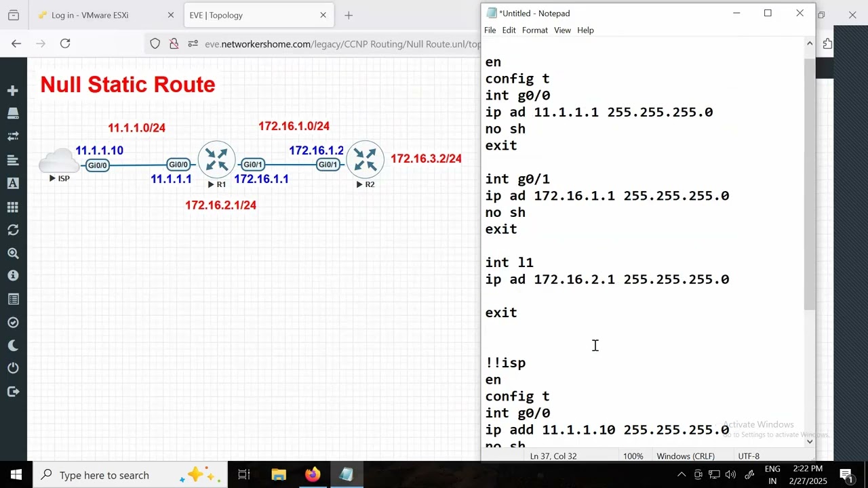868x488 pixels.
Task: Click 'ip ad 172.16.2.1 255.255.255.0' line
Action: pyautogui.click(x=607, y=279)
